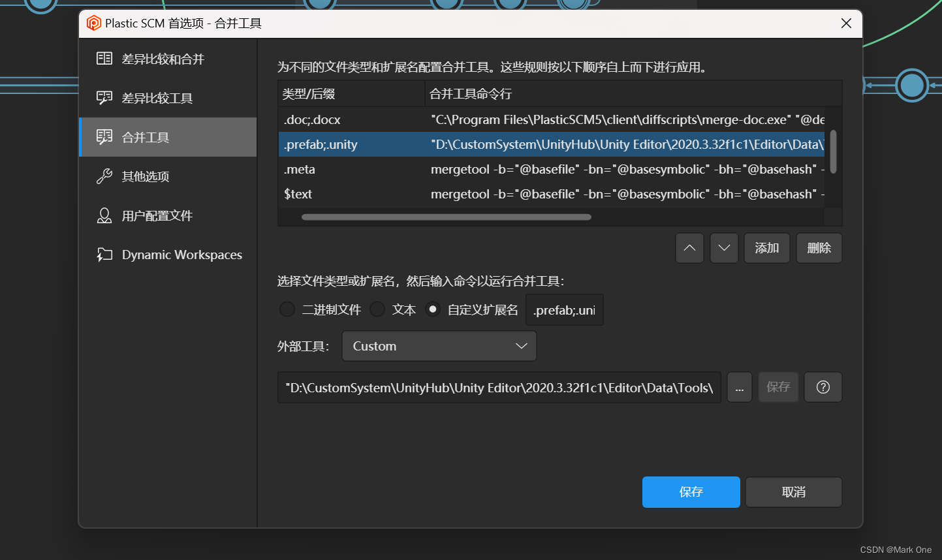The height and width of the screenshot is (560, 942).
Task: Click the greyed 保存 button beside command field
Action: click(778, 387)
